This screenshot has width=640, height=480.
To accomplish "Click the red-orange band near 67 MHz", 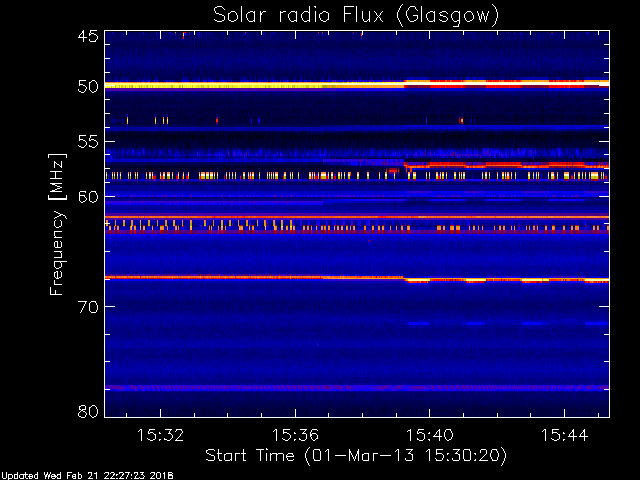I will coord(357,278).
